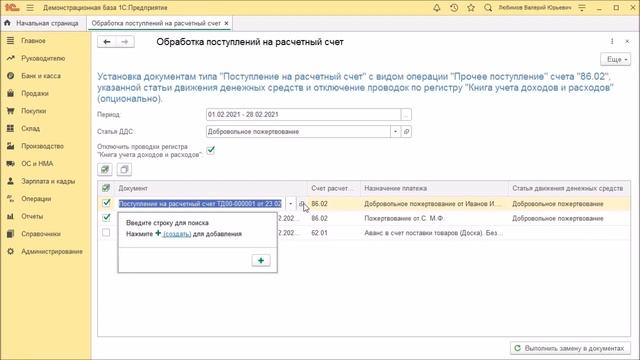Click the Документ column header
The height and width of the screenshot is (360, 640).
133,188
